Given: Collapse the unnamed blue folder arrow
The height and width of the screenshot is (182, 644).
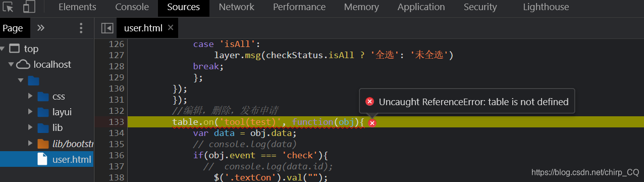Looking at the screenshot, I should click(21, 80).
